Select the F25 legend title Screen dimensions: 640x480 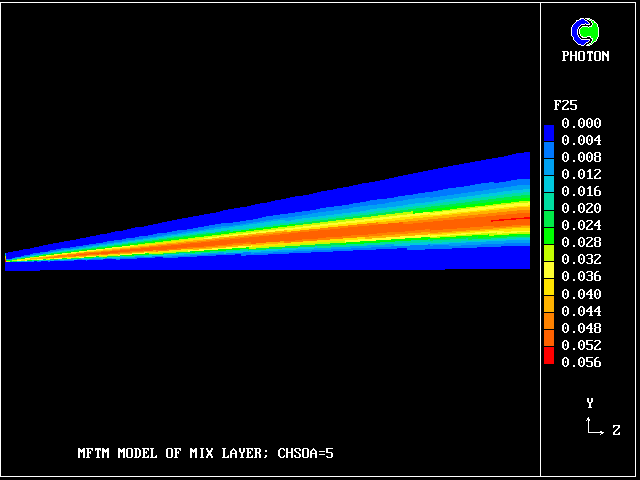click(x=565, y=105)
